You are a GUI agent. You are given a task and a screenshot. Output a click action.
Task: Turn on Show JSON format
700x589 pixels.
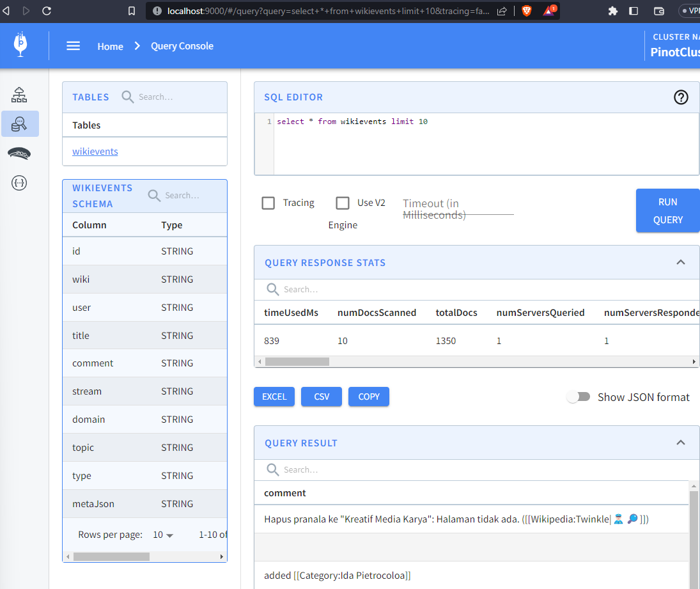pos(579,397)
